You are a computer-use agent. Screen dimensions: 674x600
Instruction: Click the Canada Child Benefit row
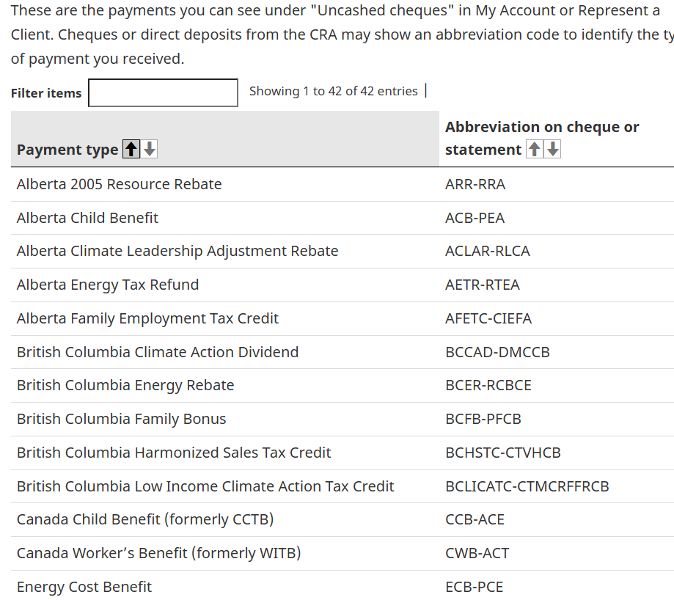pyautogui.click(x=145, y=519)
